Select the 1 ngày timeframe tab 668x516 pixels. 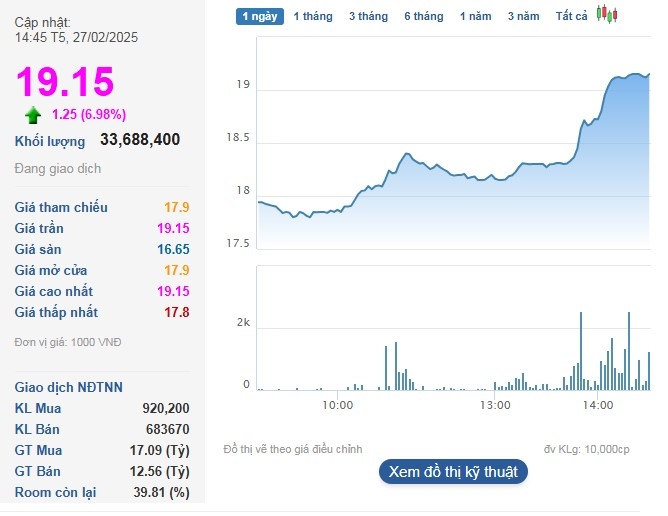click(x=260, y=16)
